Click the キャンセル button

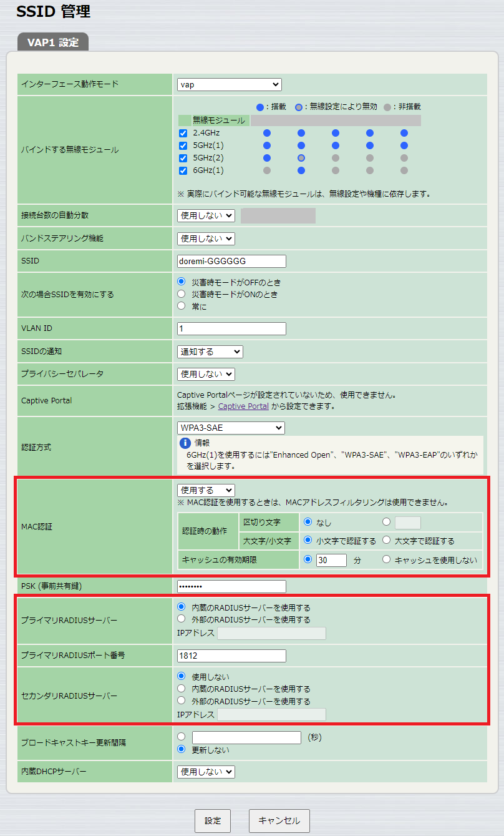[279, 821]
